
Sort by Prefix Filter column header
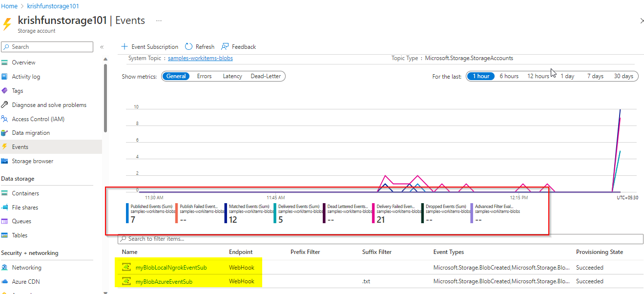point(305,252)
